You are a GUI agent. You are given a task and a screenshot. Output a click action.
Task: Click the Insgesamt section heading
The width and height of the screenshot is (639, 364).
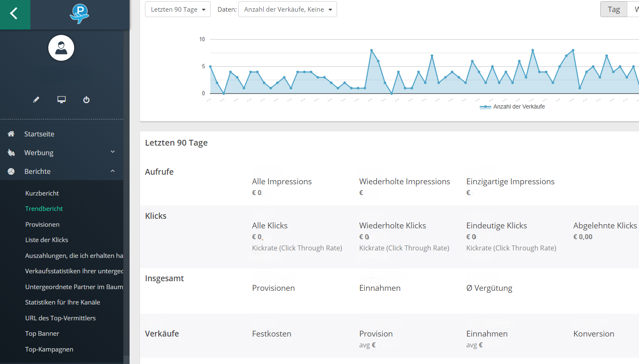(x=164, y=278)
